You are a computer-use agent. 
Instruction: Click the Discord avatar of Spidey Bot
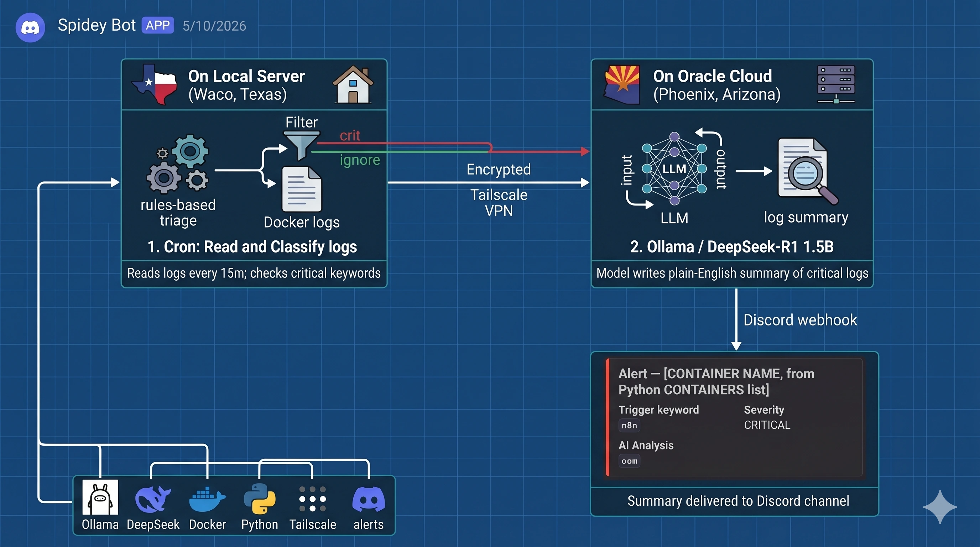[x=30, y=27]
